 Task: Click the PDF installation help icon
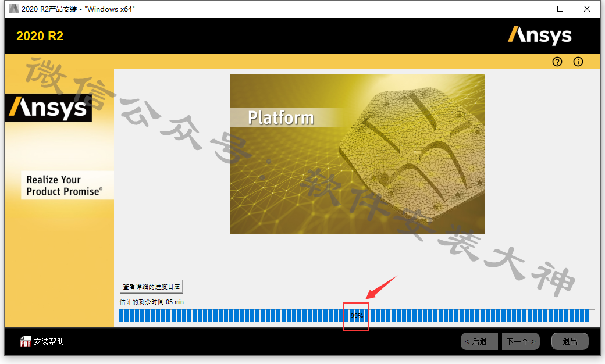[x=26, y=341]
